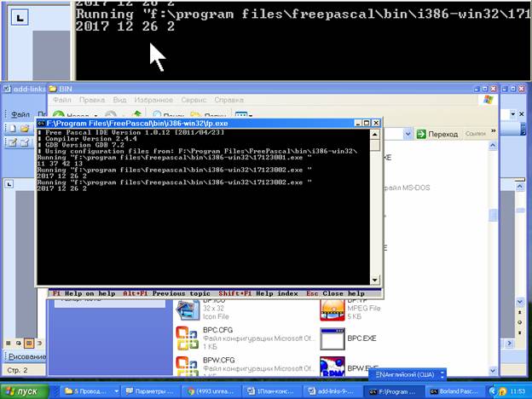
Task: Click the Рисование toolbar label in Word
Action: (x=26, y=356)
